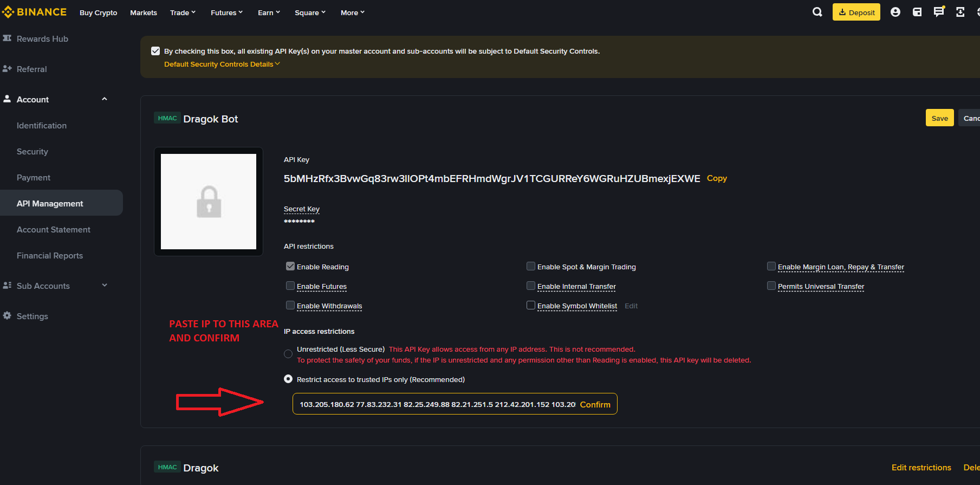Check Permits Universal Transfer

(x=771, y=286)
